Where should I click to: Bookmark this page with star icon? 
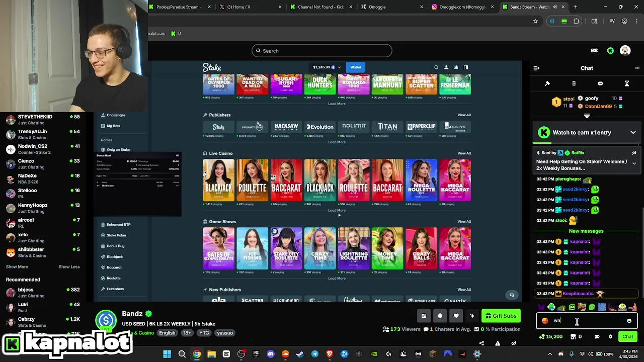[x=535, y=21]
